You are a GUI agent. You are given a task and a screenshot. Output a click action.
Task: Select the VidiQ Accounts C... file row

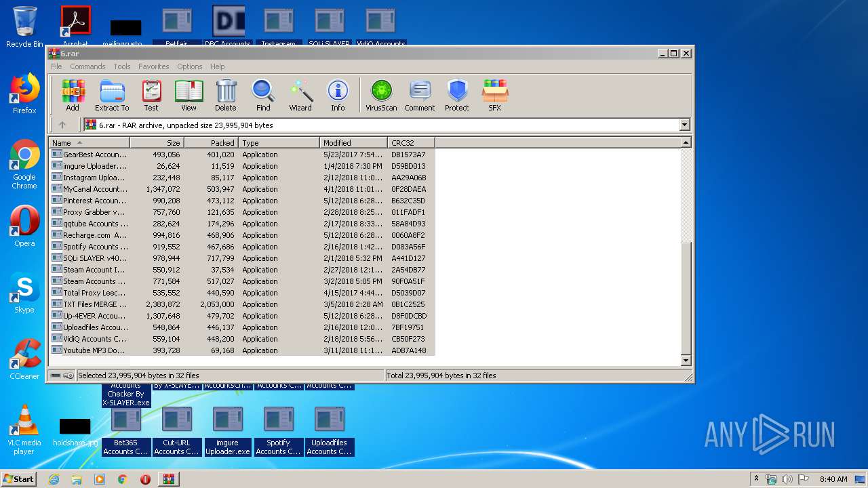coord(242,339)
